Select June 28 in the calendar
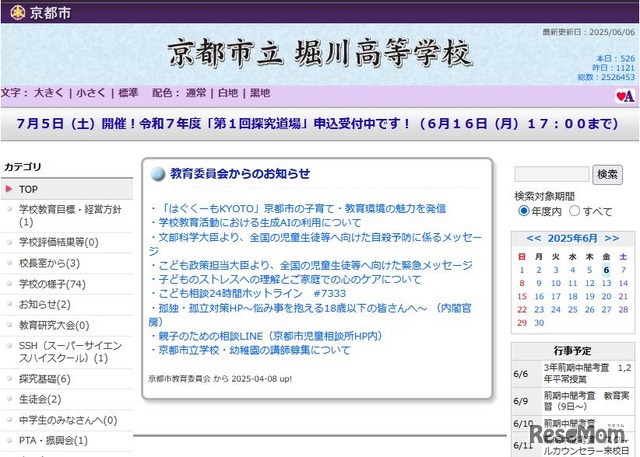 [x=623, y=310]
